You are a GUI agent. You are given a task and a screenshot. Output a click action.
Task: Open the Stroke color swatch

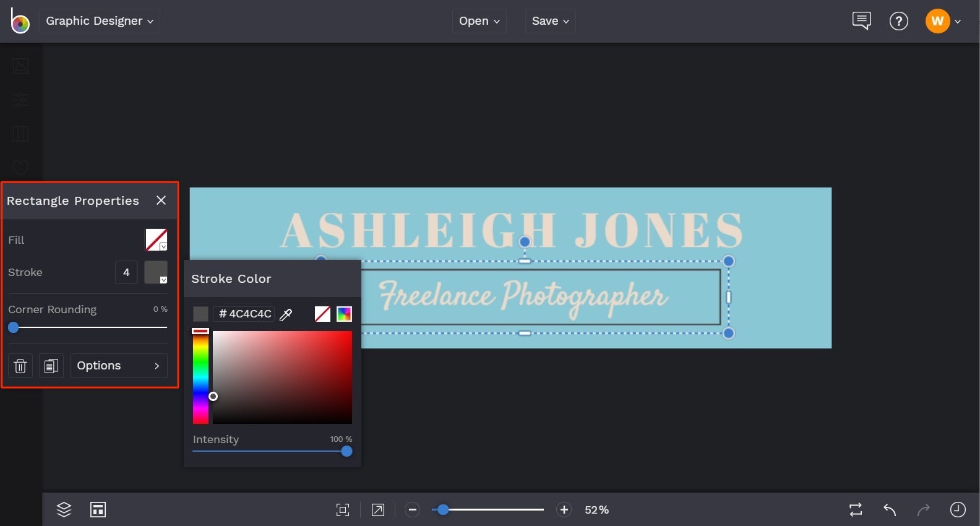156,272
